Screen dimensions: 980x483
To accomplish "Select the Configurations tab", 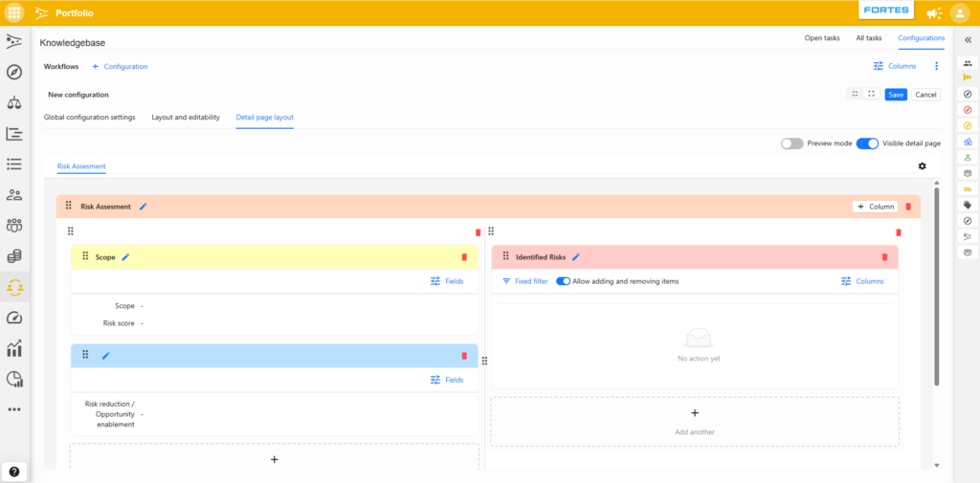I will pyautogui.click(x=922, y=38).
